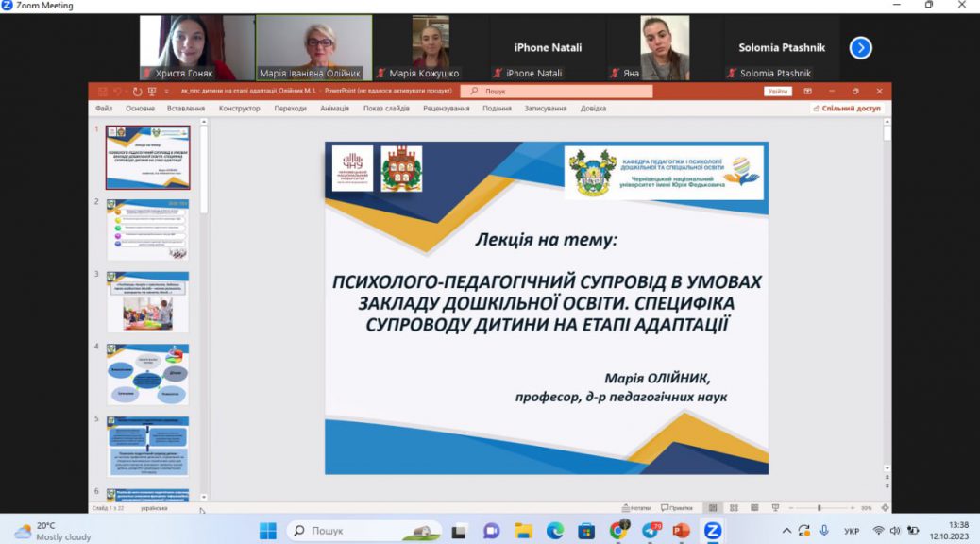Select slide 3 thumbnail with children photo

(x=147, y=302)
